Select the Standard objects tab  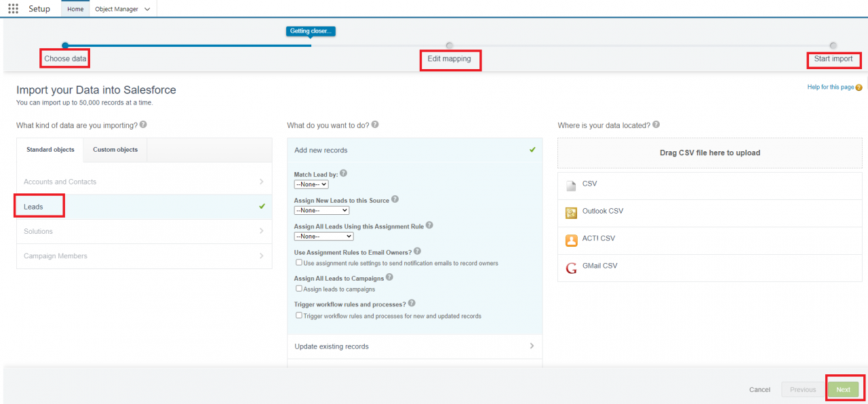coord(50,150)
